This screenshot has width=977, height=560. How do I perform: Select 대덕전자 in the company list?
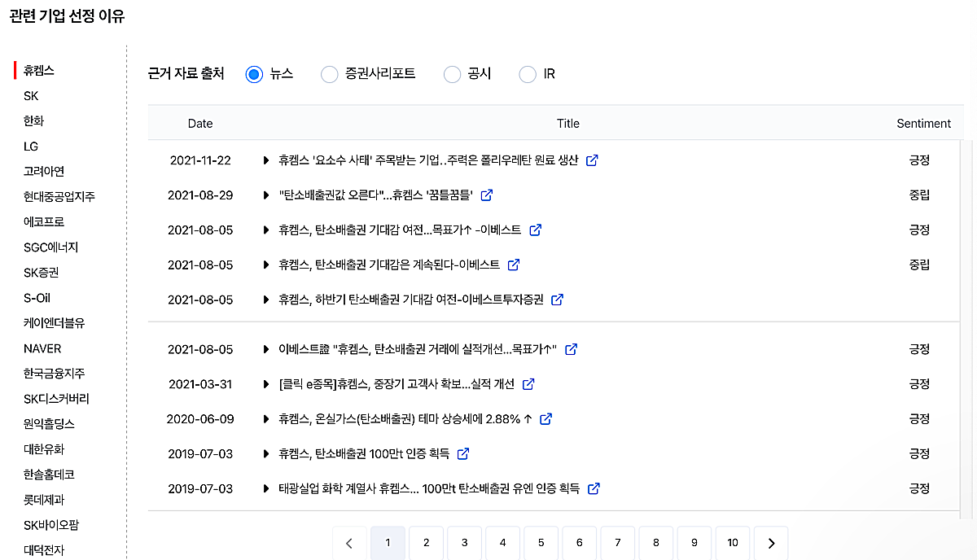pos(44,550)
